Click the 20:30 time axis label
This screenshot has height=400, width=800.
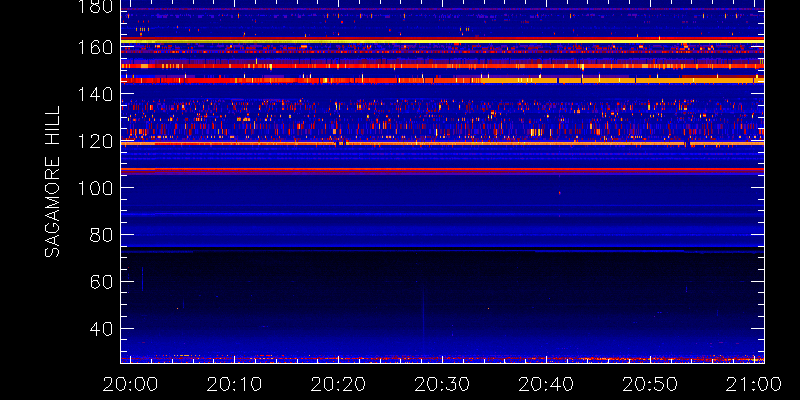[442, 384]
